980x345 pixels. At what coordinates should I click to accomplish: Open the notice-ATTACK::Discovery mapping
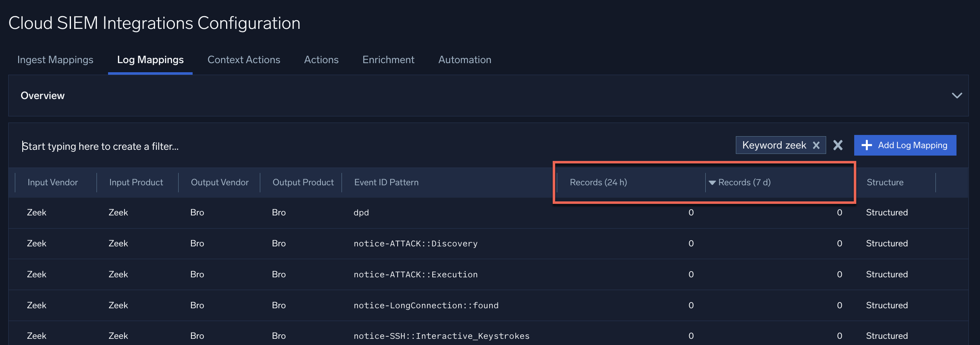(x=415, y=243)
